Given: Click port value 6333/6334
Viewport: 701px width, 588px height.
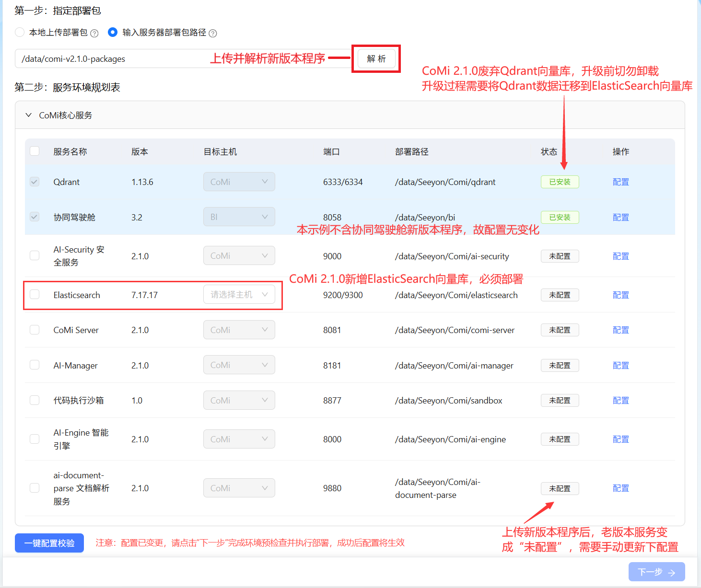Looking at the screenshot, I should tap(343, 182).
